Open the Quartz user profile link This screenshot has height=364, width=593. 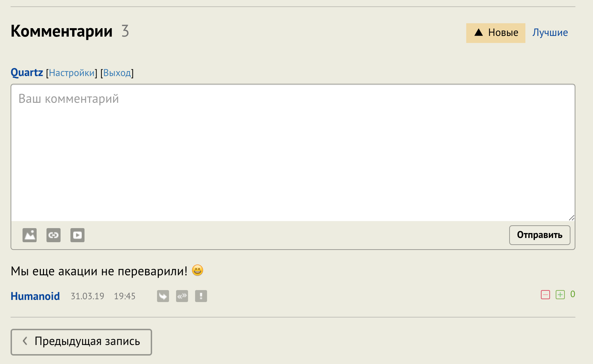27,73
